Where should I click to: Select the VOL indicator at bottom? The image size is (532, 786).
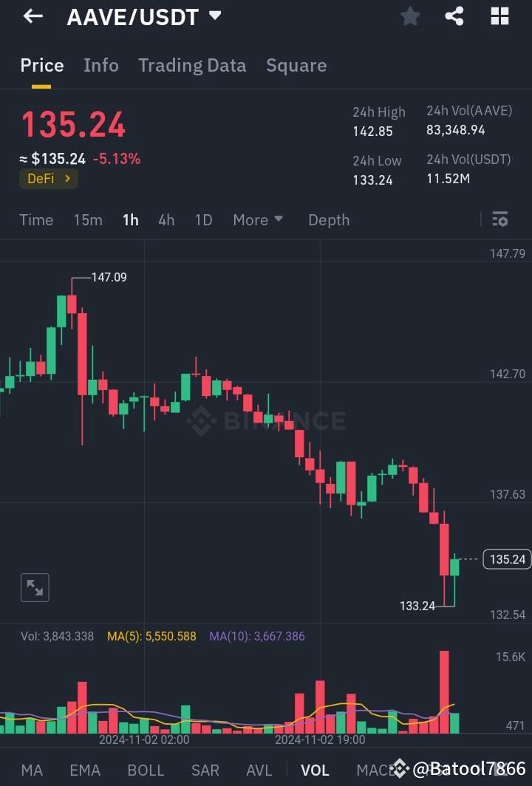pyautogui.click(x=315, y=770)
